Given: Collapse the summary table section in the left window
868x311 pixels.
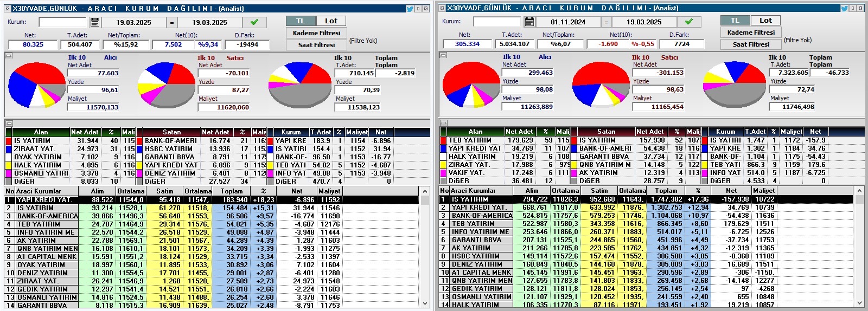Looking at the screenshot, I should coord(9,123).
